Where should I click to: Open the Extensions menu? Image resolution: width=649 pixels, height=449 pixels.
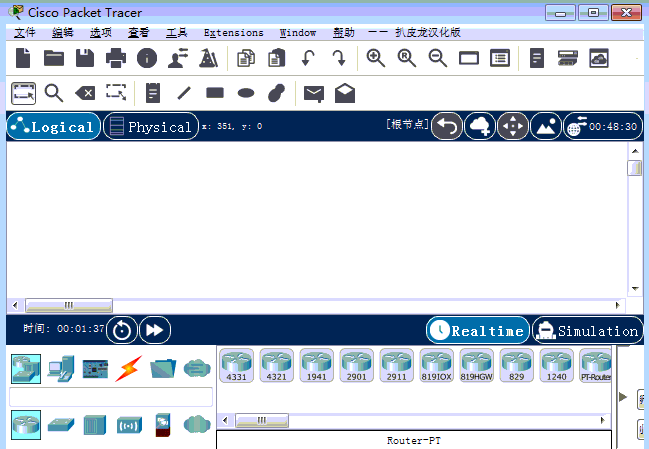(x=233, y=32)
